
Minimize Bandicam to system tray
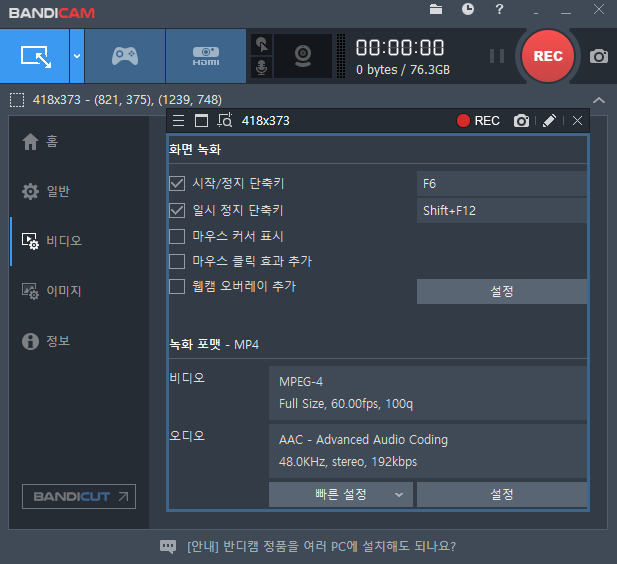[x=536, y=13]
